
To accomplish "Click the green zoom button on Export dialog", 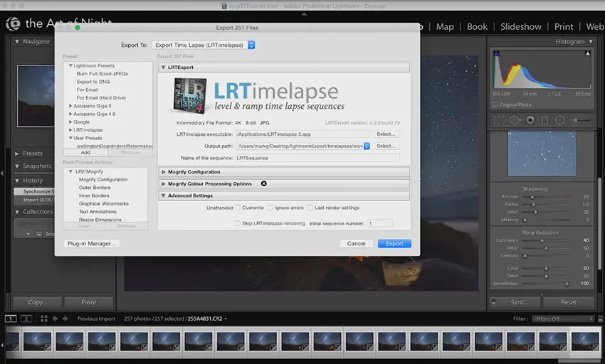I will click(78, 28).
